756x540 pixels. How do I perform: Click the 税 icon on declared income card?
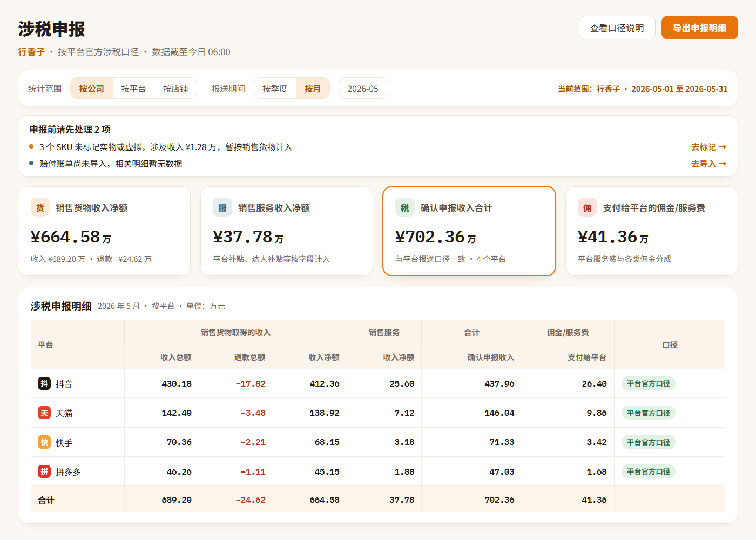[405, 208]
